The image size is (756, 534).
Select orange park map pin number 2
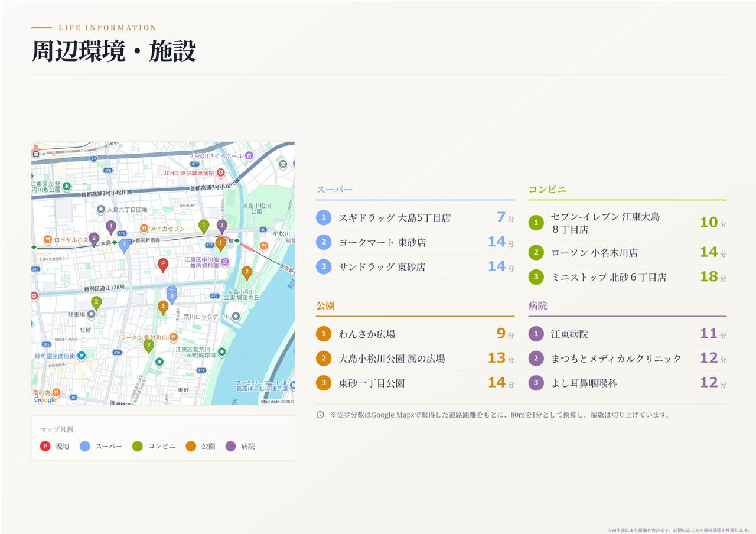(x=247, y=272)
